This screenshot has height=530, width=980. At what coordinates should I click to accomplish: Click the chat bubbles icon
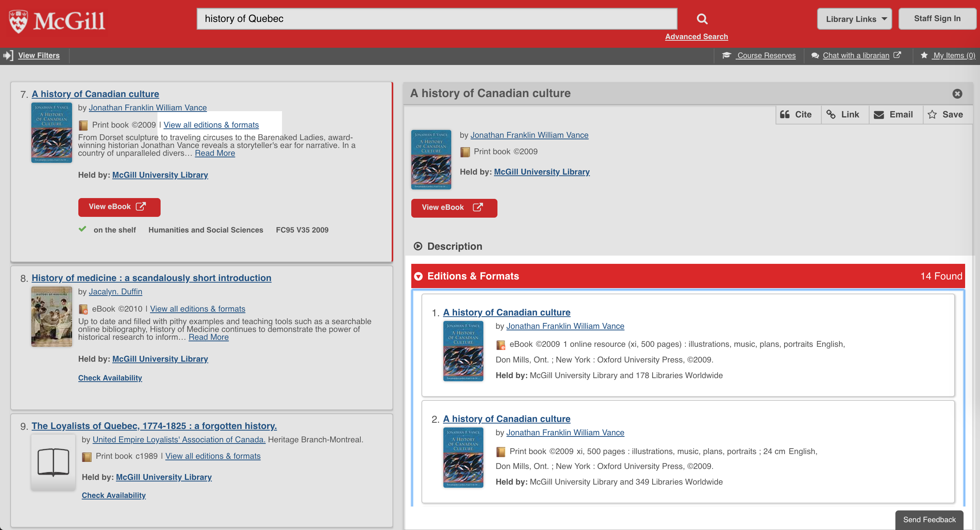pos(815,56)
